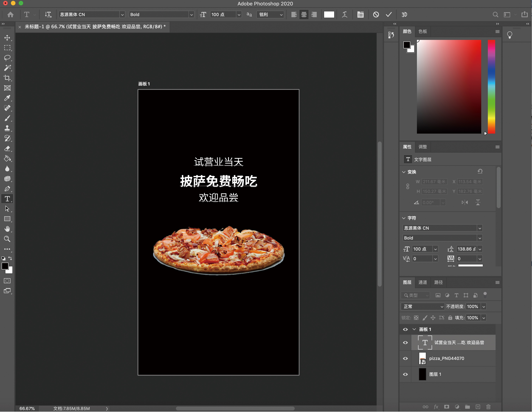Hide the pizza_PNG44070 layer
Screen dimensions: 532x412
tap(405, 358)
